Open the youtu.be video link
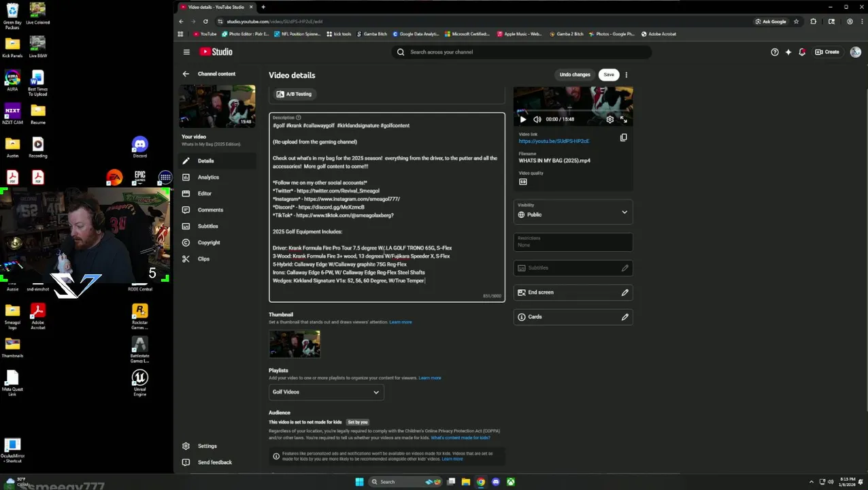 554,141
